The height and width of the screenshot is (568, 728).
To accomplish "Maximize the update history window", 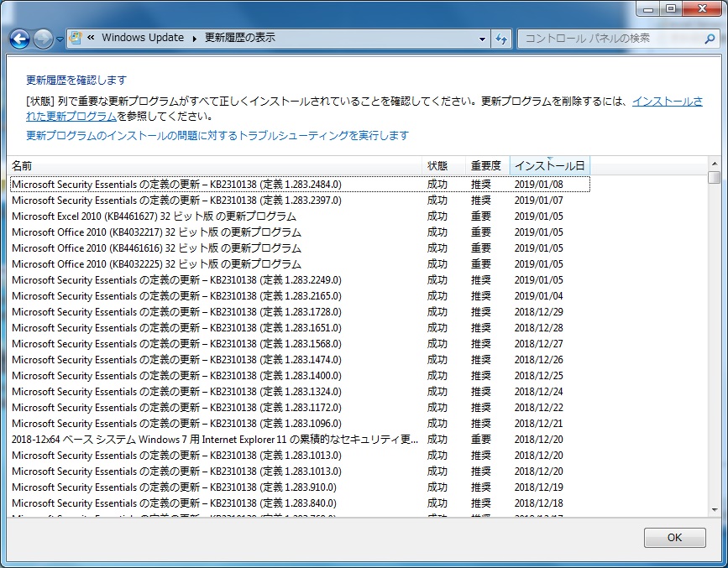I will (x=671, y=9).
